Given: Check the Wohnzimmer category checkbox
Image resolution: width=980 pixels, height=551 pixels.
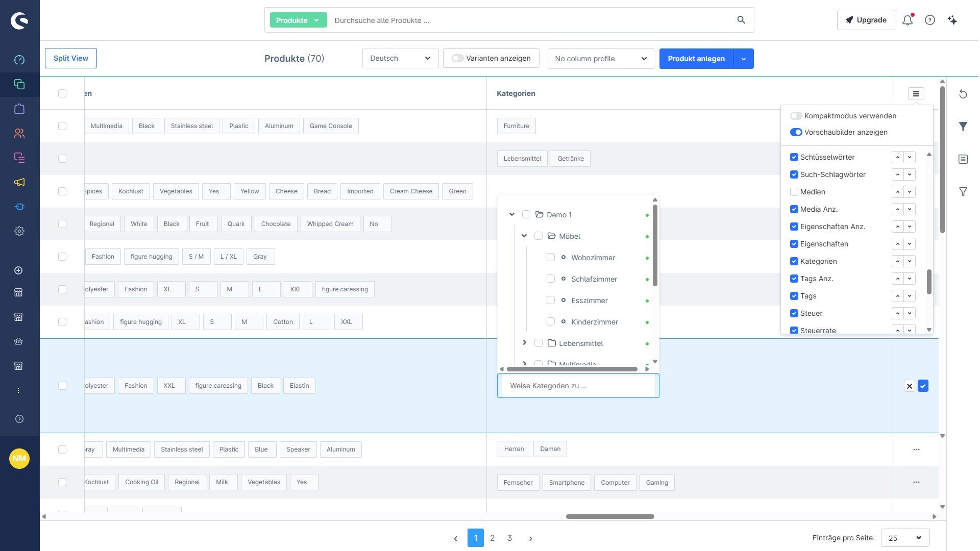Looking at the screenshot, I should pos(551,258).
